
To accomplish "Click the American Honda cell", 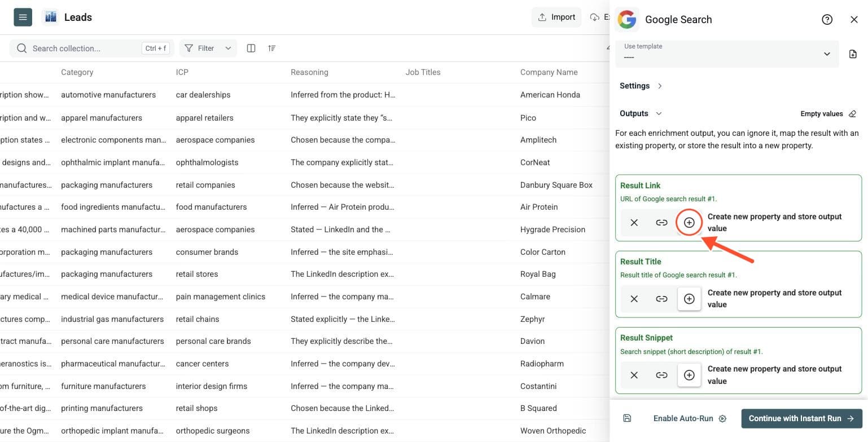I will pos(550,95).
